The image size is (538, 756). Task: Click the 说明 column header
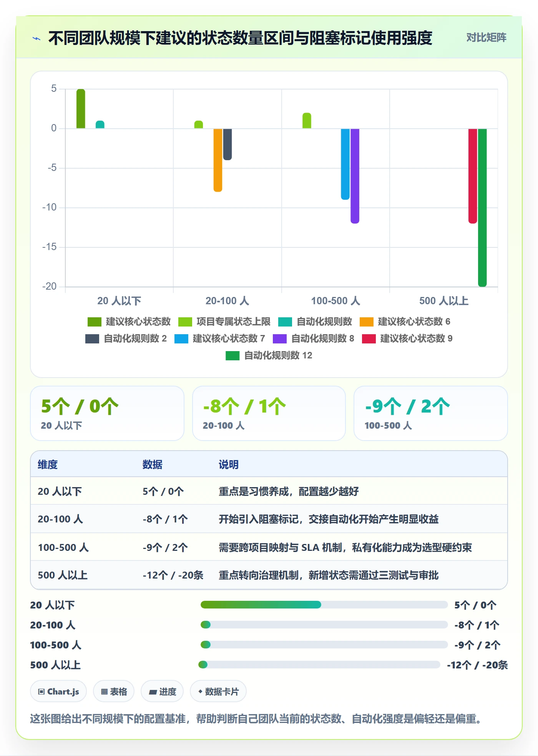[x=229, y=464]
